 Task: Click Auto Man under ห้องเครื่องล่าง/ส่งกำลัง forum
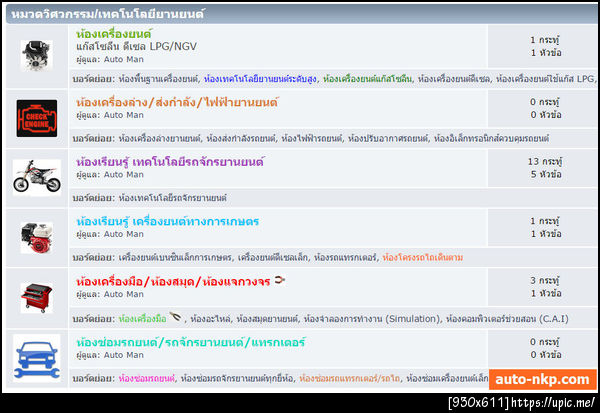(x=124, y=115)
